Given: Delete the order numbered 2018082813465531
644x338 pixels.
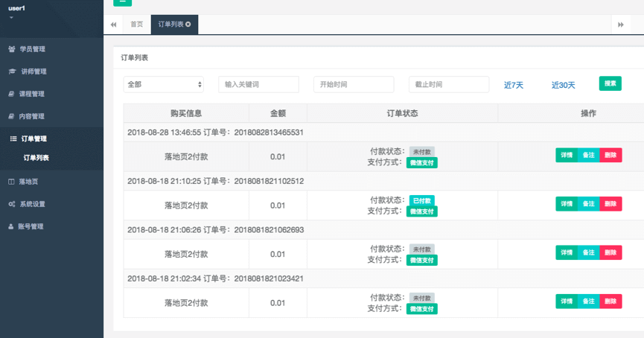Looking at the screenshot, I should coord(610,155).
